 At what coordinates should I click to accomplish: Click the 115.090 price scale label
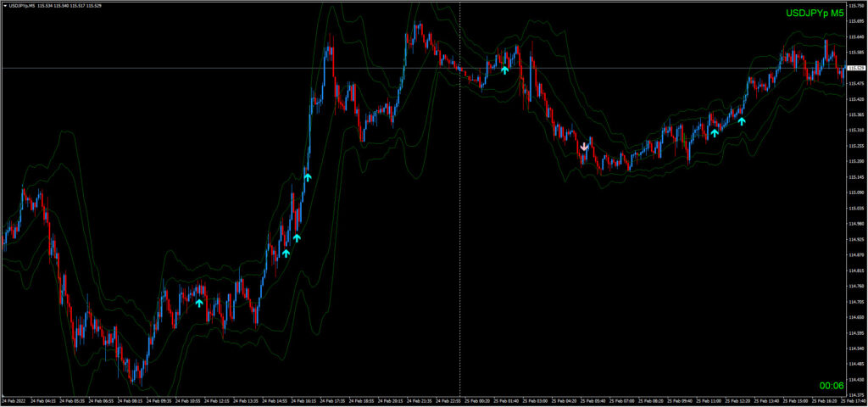(856, 192)
